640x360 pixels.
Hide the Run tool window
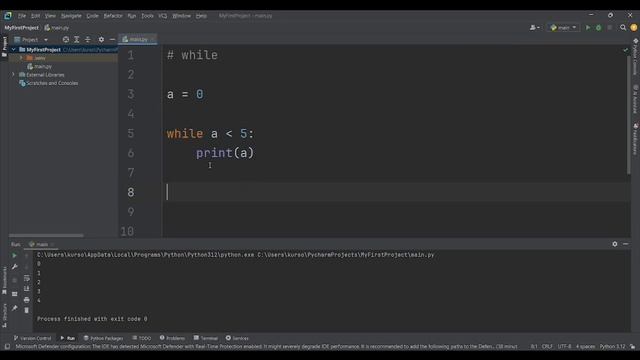626,244
